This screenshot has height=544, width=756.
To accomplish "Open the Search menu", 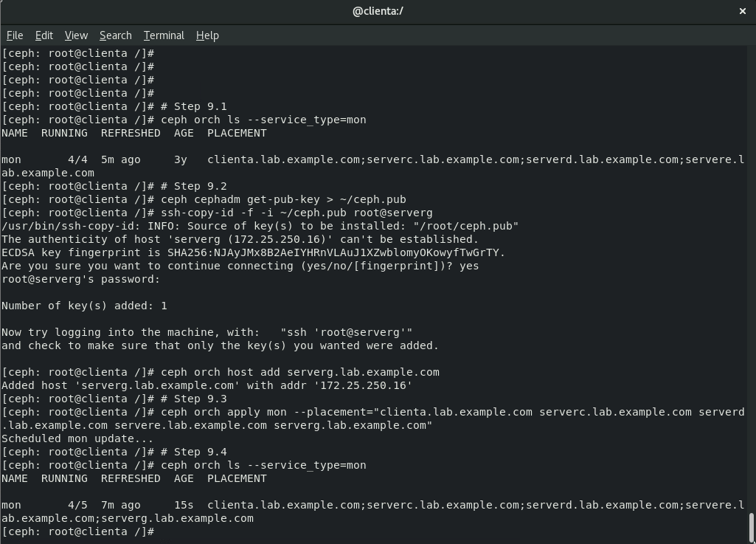I will [115, 35].
